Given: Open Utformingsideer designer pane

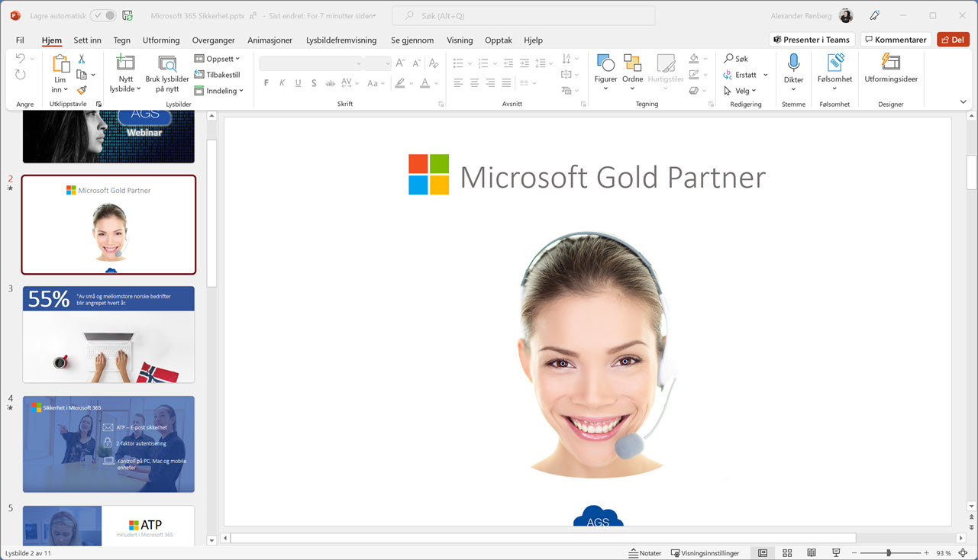Looking at the screenshot, I should [891, 69].
